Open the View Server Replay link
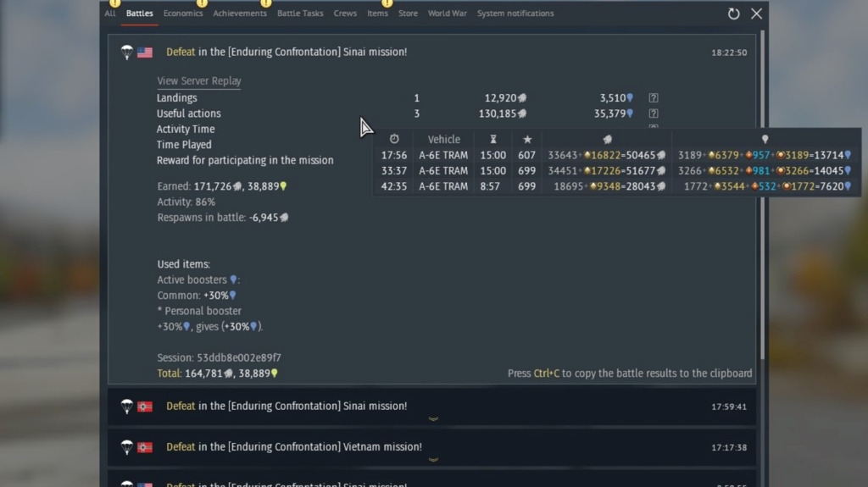868x487 pixels. pos(199,81)
